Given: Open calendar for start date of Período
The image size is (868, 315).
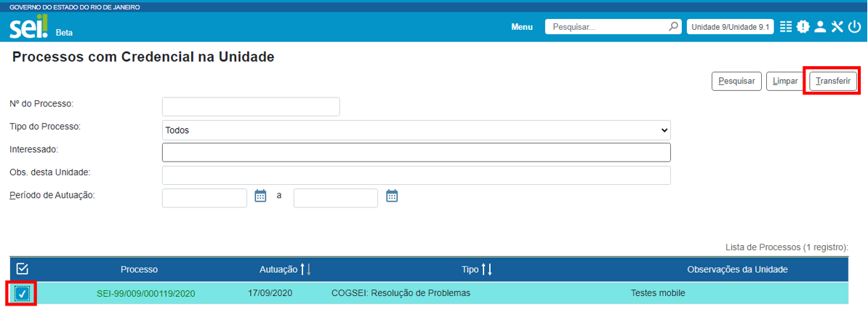Looking at the screenshot, I should coord(261,196).
